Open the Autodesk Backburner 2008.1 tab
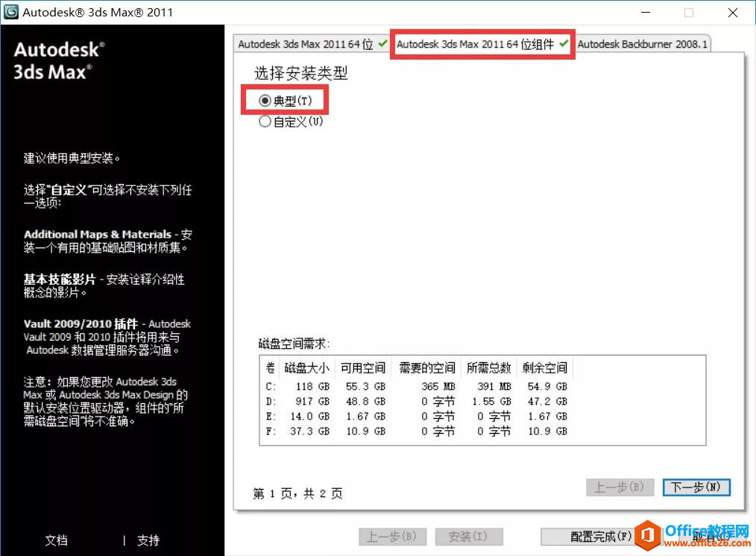The height and width of the screenshot is (556, 756). point(642,44)
